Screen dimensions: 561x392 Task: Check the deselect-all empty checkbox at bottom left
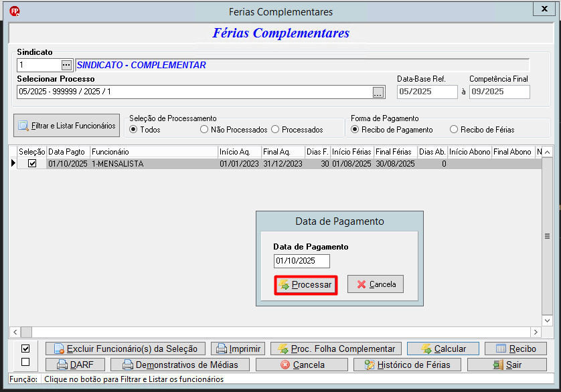point(25,362)
